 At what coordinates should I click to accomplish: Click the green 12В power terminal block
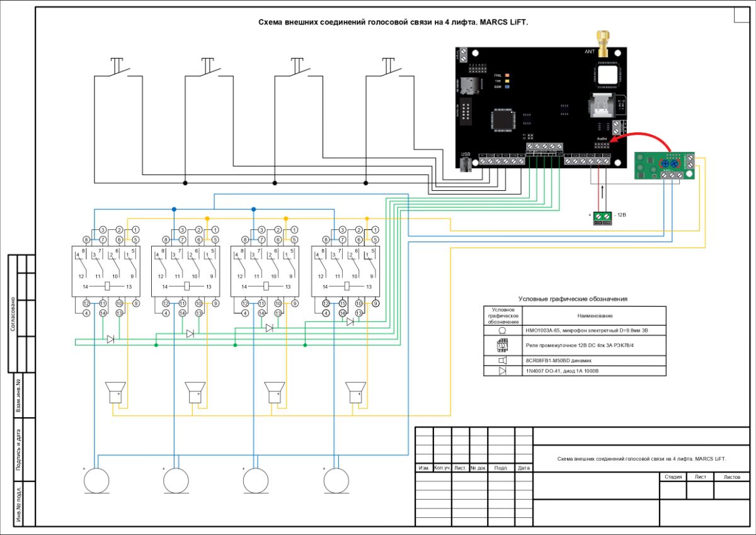click(602, 217)
